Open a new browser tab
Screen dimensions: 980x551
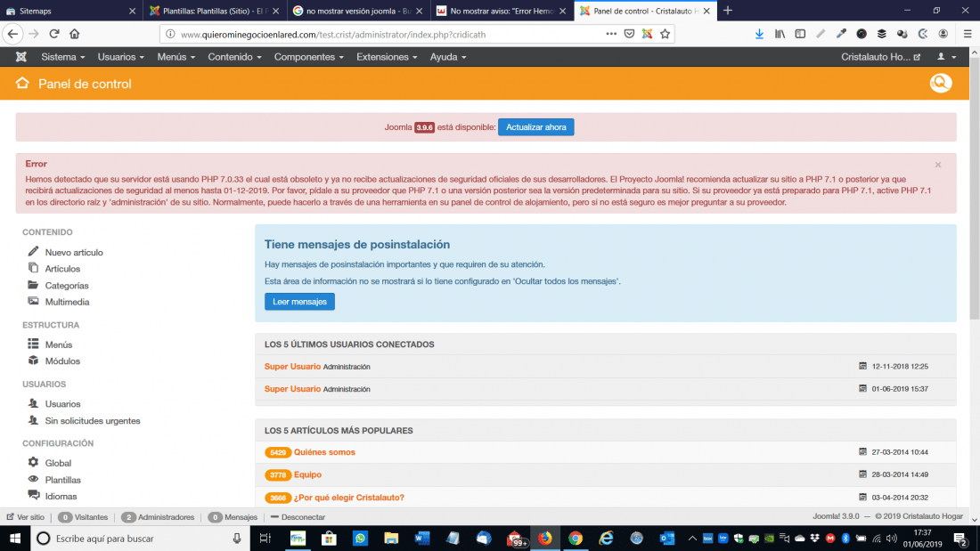[728, 11]
